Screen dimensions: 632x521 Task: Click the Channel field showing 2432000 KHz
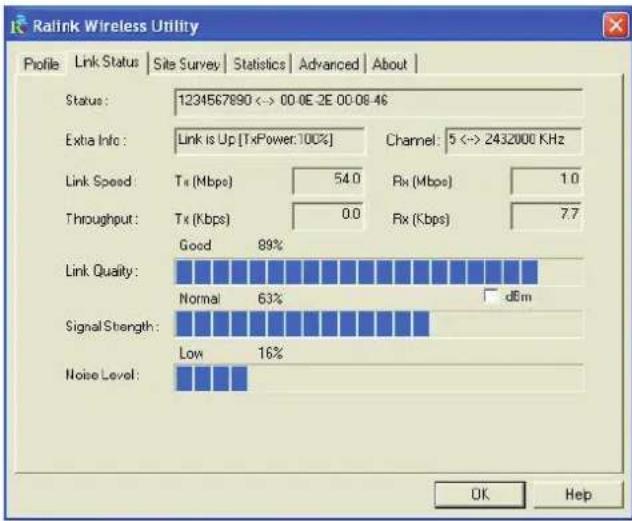(514, 140)
